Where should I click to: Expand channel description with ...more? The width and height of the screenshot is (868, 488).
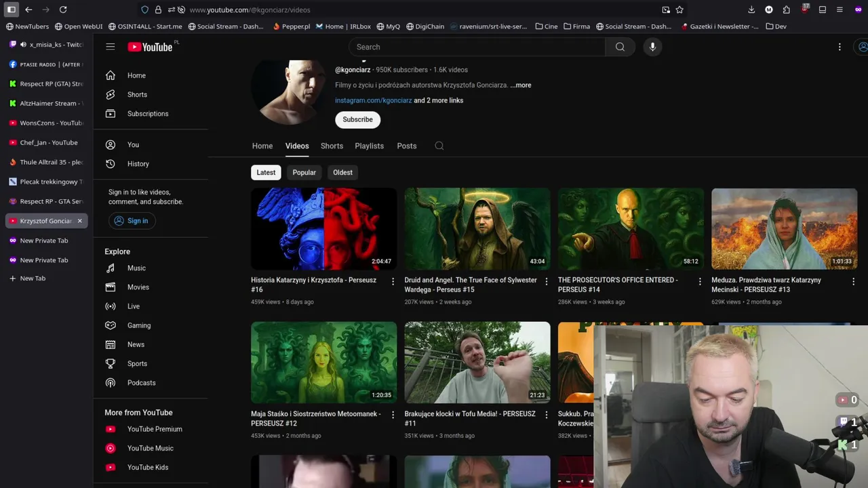click(521, 85)
